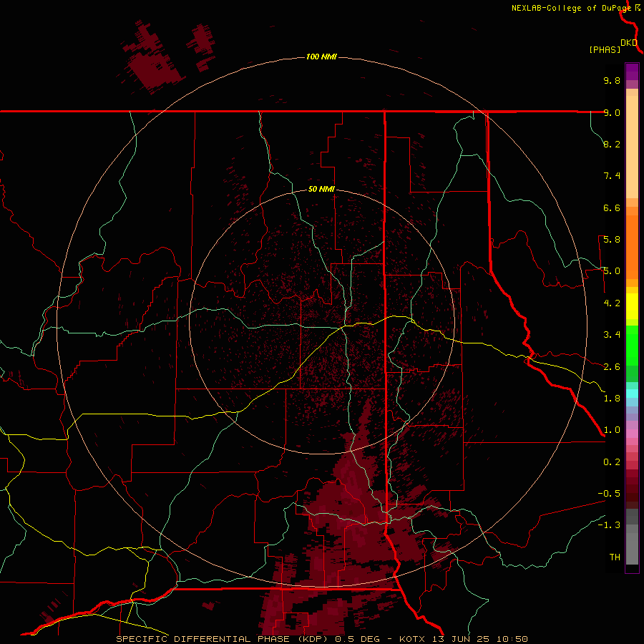Click the TH label at scale bottom
Image resolution: width=644 pixels, height=644 pixels.
(615, 557)
